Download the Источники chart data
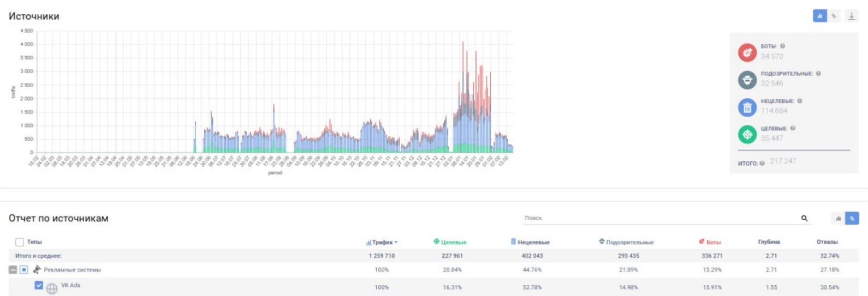 (x=851, y=16)
